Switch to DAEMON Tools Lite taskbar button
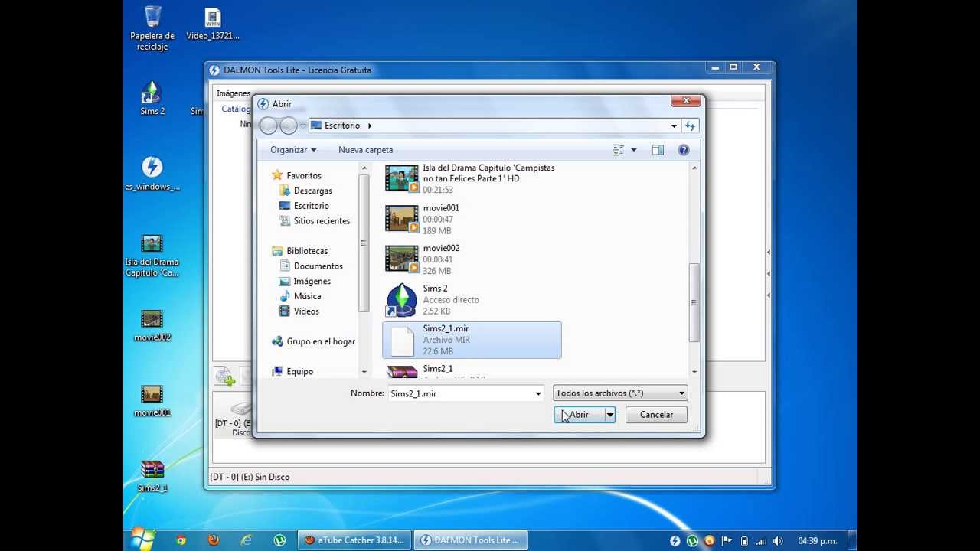The image size is (980, 551). click(472, 540)
